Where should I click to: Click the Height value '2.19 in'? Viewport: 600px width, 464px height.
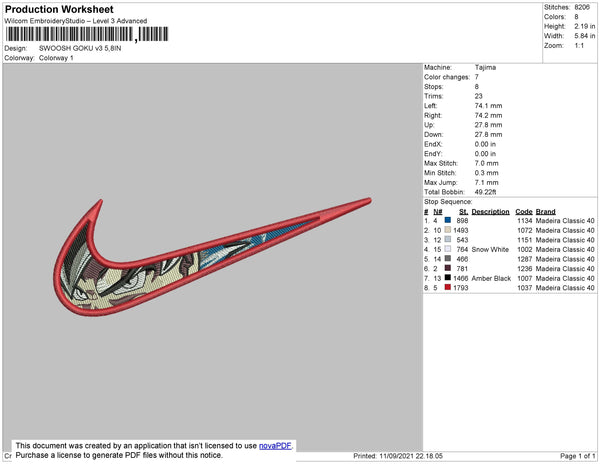(584, 26)
